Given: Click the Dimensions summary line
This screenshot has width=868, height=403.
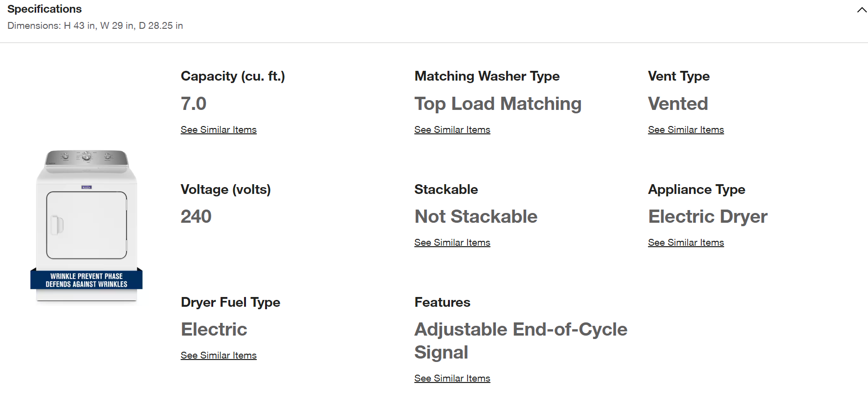Looking at the screenshot, I should pos(95,25).
